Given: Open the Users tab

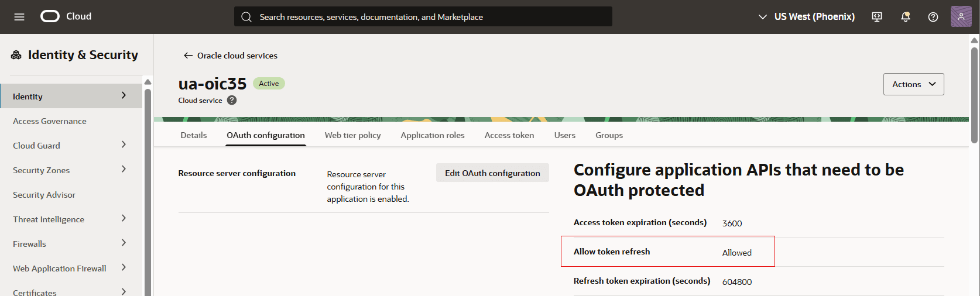Looking at the screenshot, I should 565,135.
